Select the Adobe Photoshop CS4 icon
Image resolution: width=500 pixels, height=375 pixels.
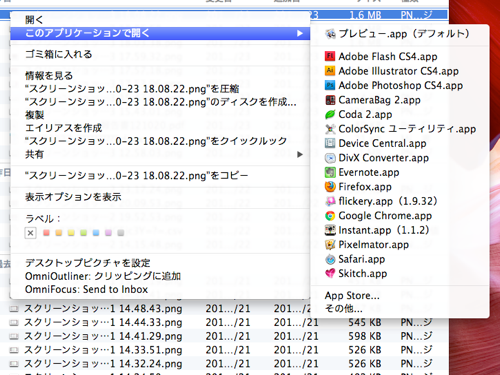[330, 85]
